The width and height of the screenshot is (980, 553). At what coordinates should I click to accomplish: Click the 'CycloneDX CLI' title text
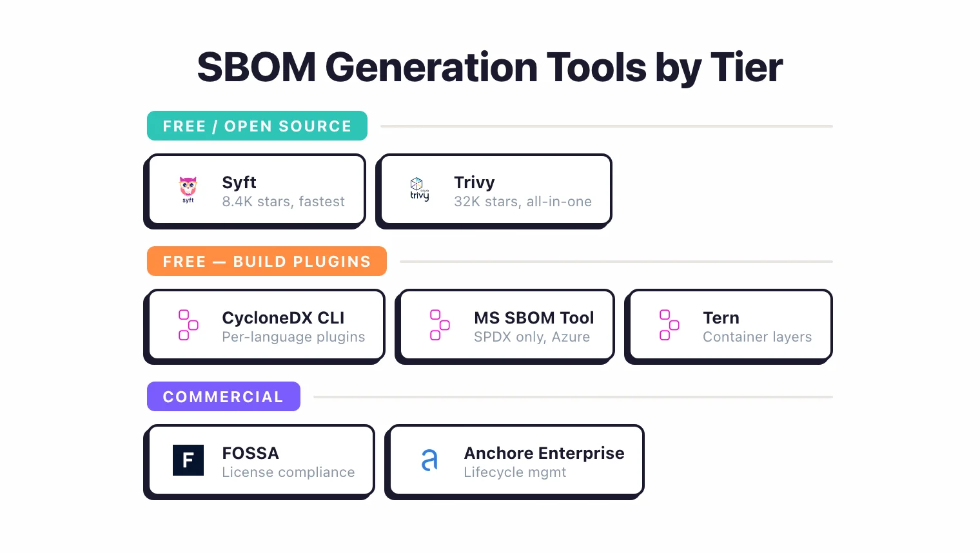pos(284,318)
